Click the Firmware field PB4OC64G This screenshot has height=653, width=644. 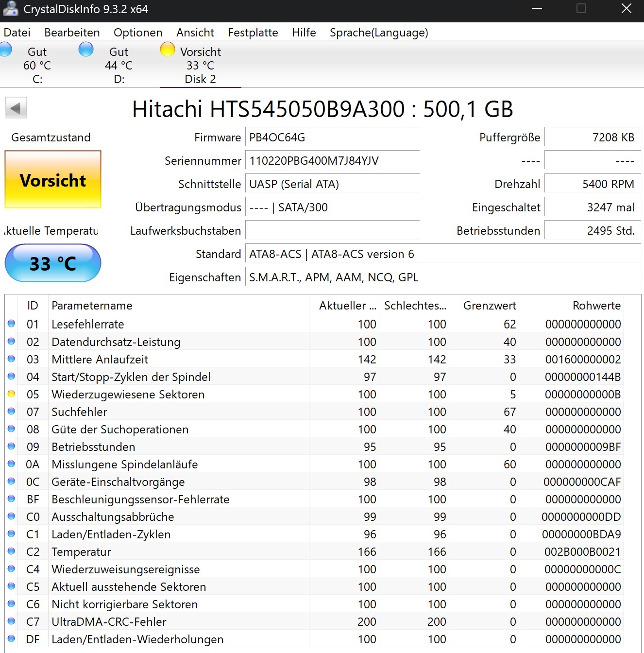tap(332, 137)
